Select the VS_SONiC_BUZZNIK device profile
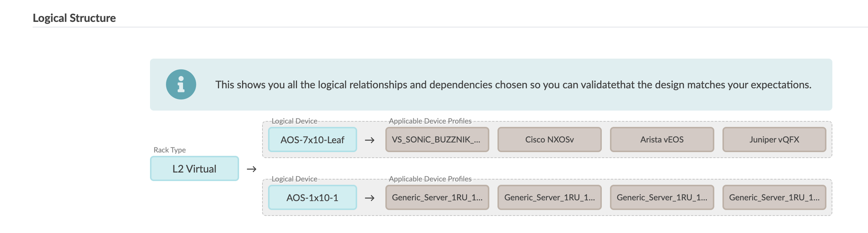The height and width of the screenshot is (233, 868). pyautogui.click(x=437, y=140)
